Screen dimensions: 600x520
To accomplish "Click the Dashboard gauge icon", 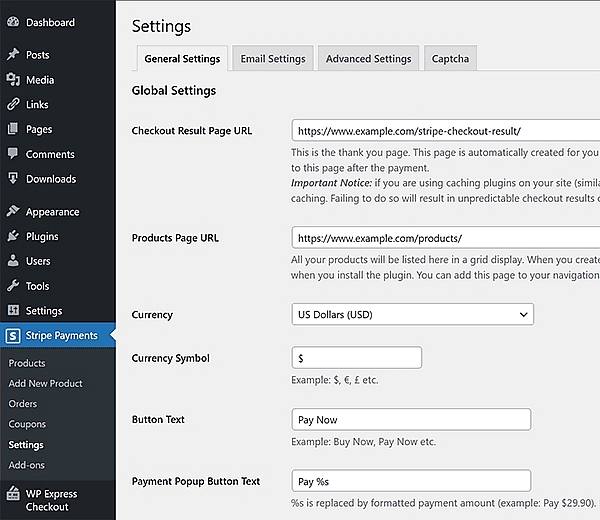I will [13, 22].
